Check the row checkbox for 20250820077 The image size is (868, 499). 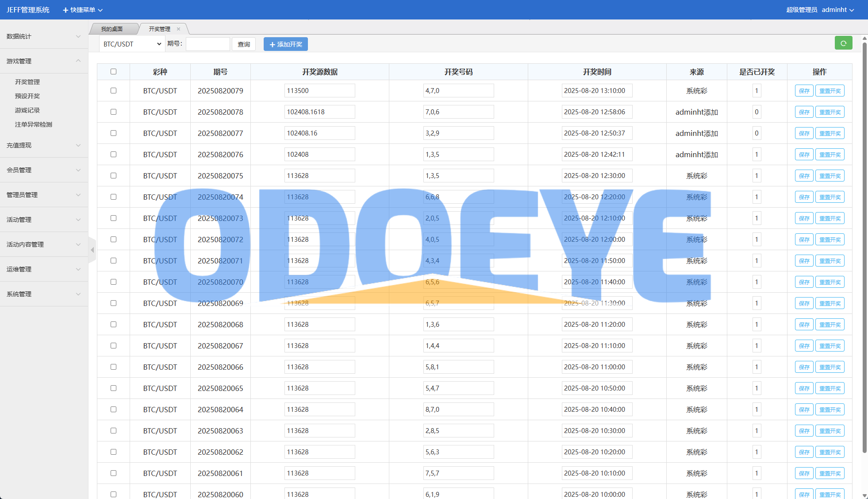(x=114, y=133)
